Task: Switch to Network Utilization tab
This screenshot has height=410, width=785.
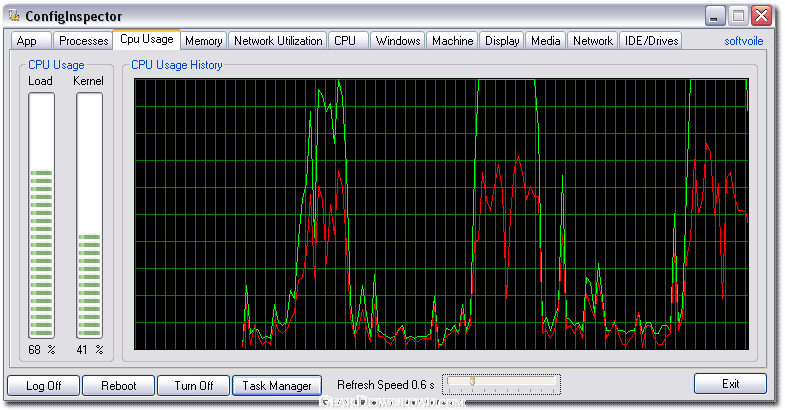Action: (x=278, y=41)
